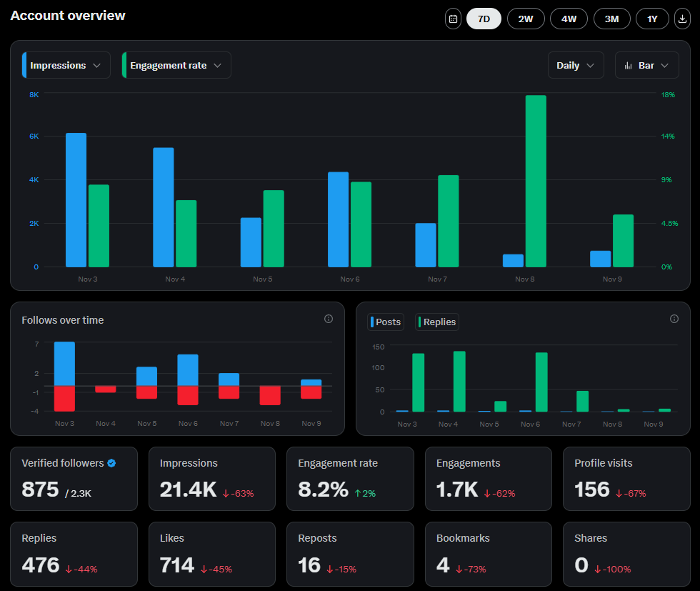Switch to the 2W time range
Viewport: 700px width, 591px height.
point(526,19)
